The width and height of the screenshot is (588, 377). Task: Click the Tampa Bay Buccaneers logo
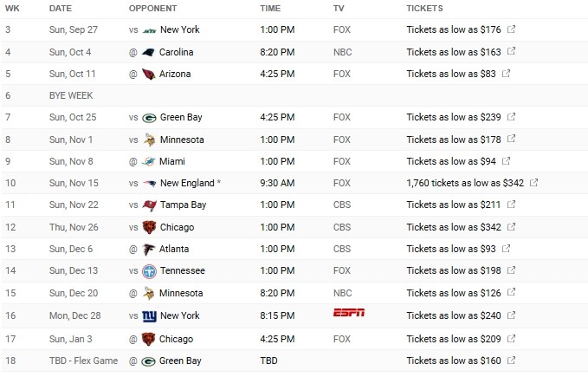click(x=149, y=205)
